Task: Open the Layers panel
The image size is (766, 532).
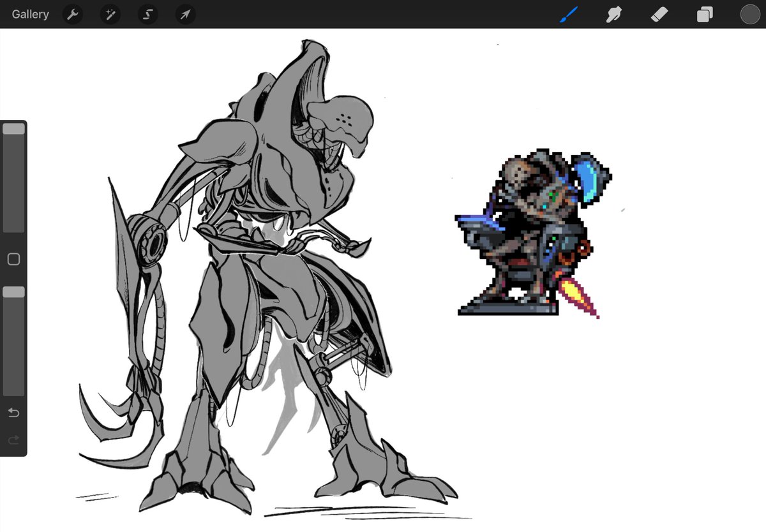Action: [x=705, y=14]
